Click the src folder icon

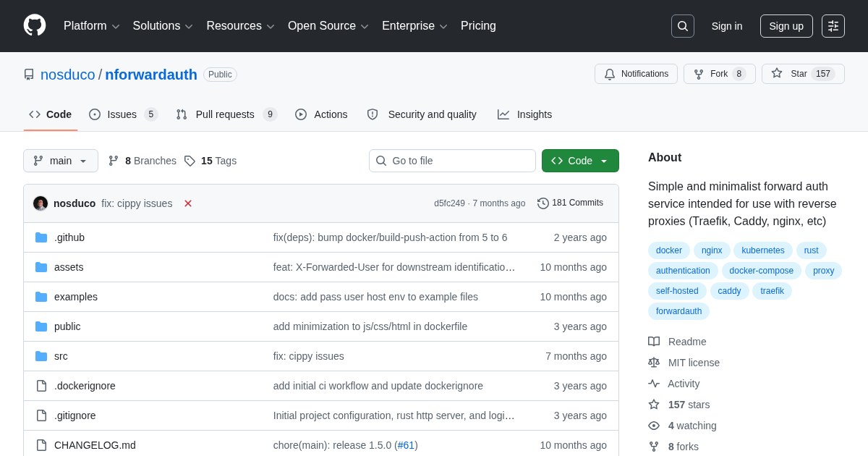(x=41, y=356)
